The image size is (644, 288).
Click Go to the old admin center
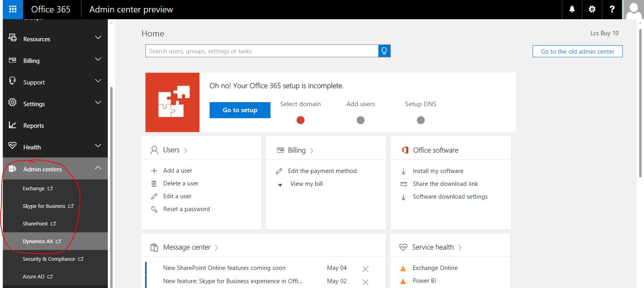click(x=577, y=51)
